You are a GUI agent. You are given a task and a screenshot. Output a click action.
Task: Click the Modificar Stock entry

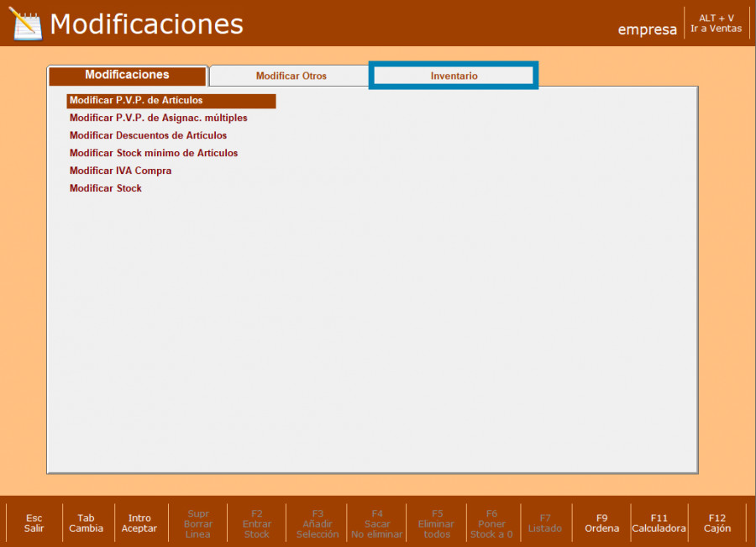106,188
